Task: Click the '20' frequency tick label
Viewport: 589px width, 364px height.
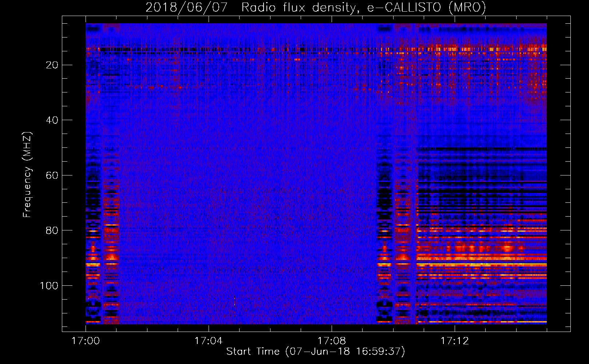Action: pyautogui.click(x=52, y=65)
